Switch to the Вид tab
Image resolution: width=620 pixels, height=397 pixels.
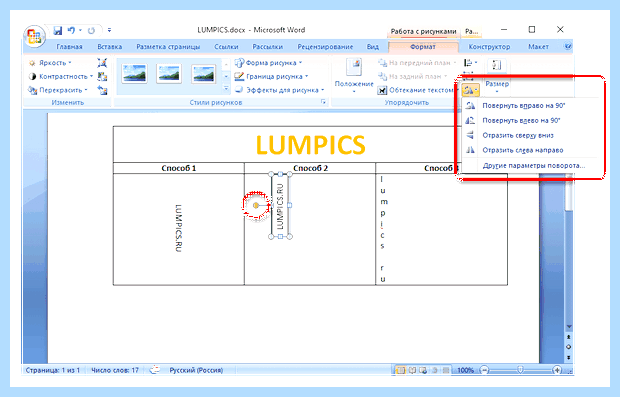coord(372,47)
